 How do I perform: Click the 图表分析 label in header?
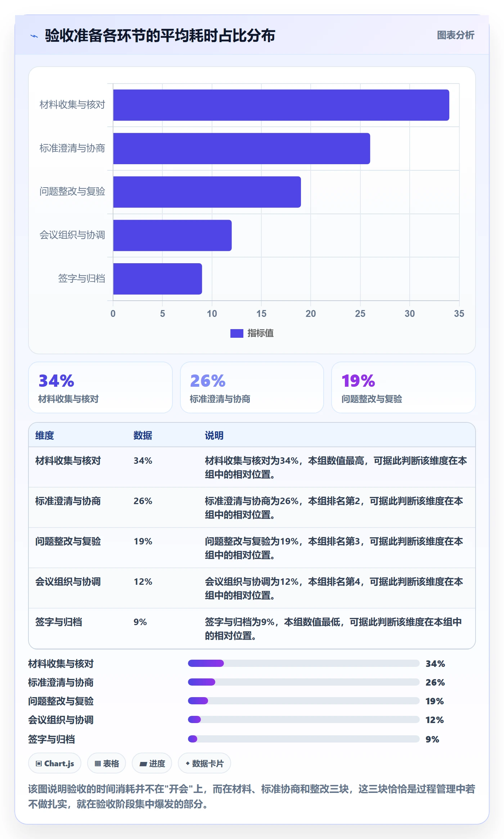[455, 35]
